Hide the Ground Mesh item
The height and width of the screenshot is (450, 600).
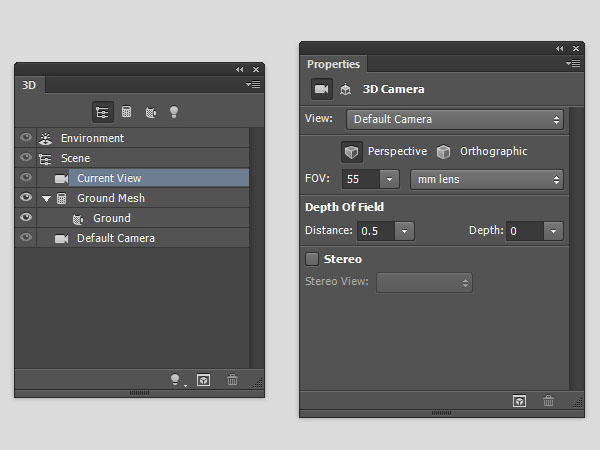[26, 198]
